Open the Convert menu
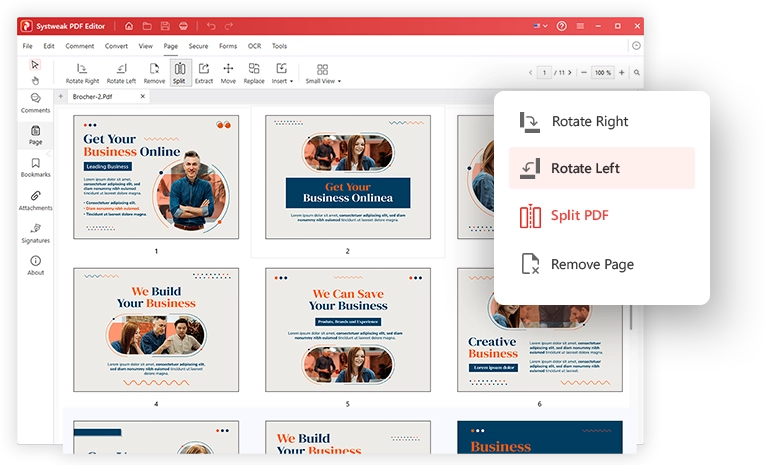Image resolution: width=769 pixels, height=465 pixels. [116, 46]
